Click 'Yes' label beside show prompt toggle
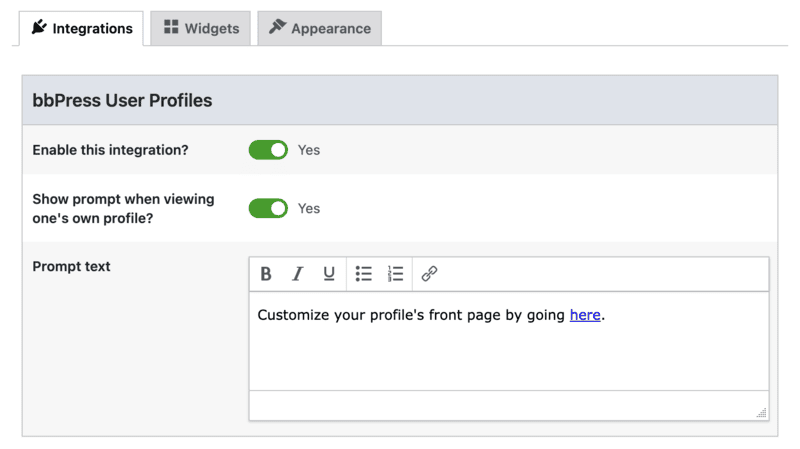This screenshot has height=449, width=800. click(x=309, y=208)
